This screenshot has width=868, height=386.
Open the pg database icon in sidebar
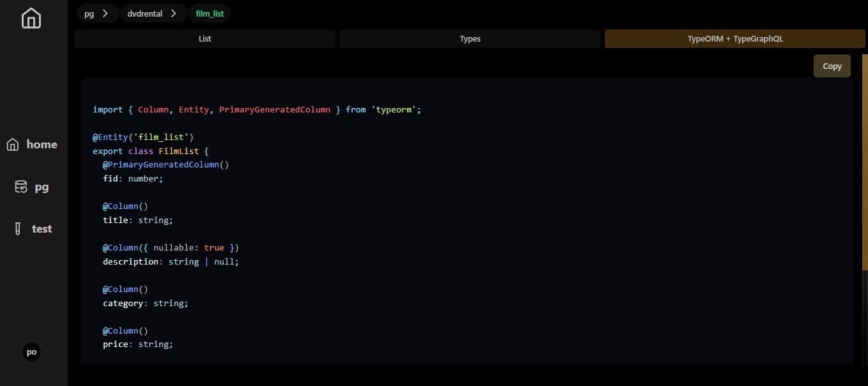point(21,187)
